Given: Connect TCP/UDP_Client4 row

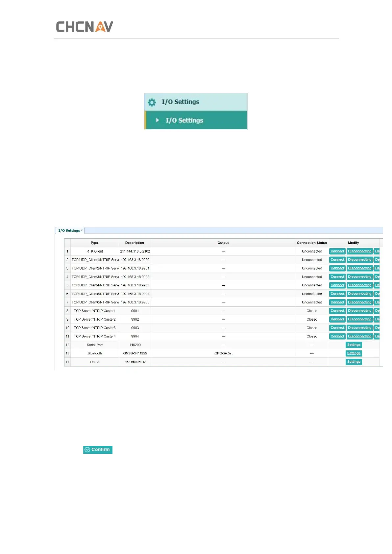Looking at the screenshot, I should click(337, 285).
